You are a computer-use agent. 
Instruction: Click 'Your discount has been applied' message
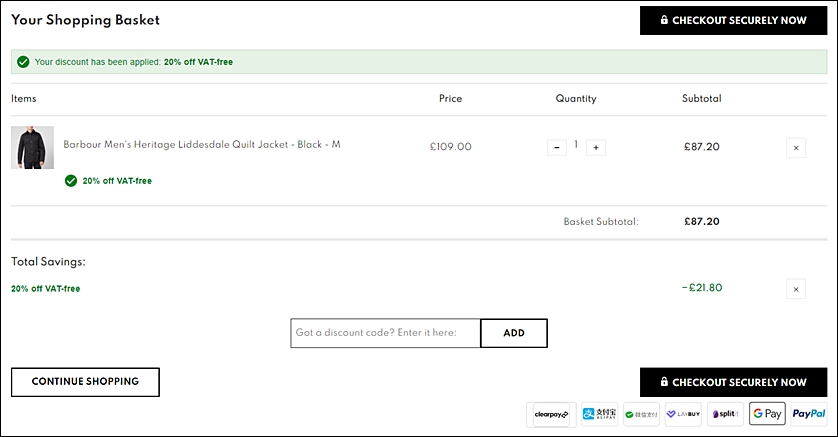tap(134, 62)
